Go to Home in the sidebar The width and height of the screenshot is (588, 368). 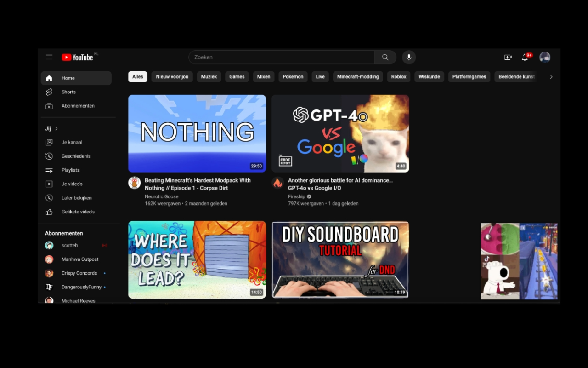76,78
